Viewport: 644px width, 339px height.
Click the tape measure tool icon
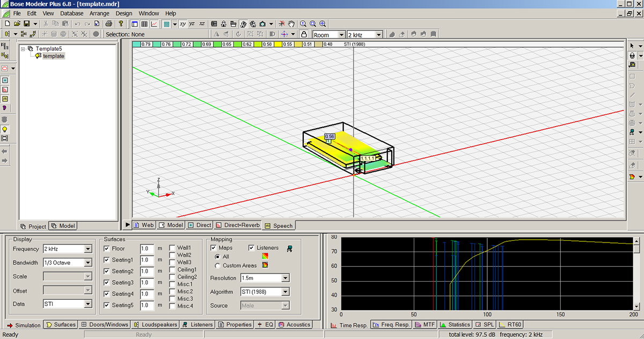[x=632, y=64]
